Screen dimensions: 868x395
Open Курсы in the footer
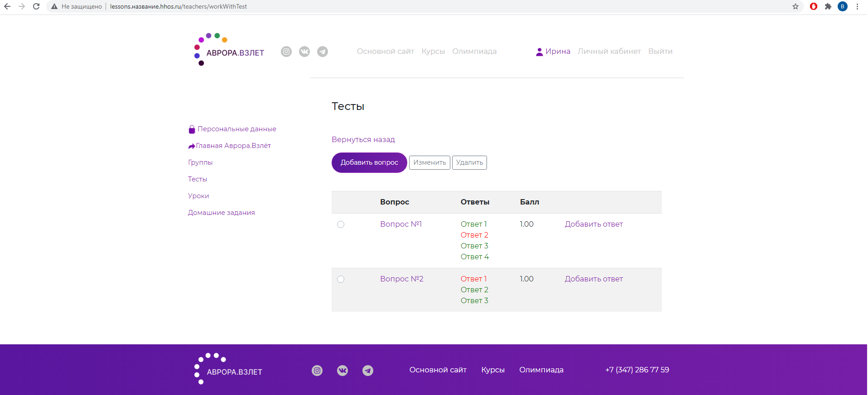[493, 370]
